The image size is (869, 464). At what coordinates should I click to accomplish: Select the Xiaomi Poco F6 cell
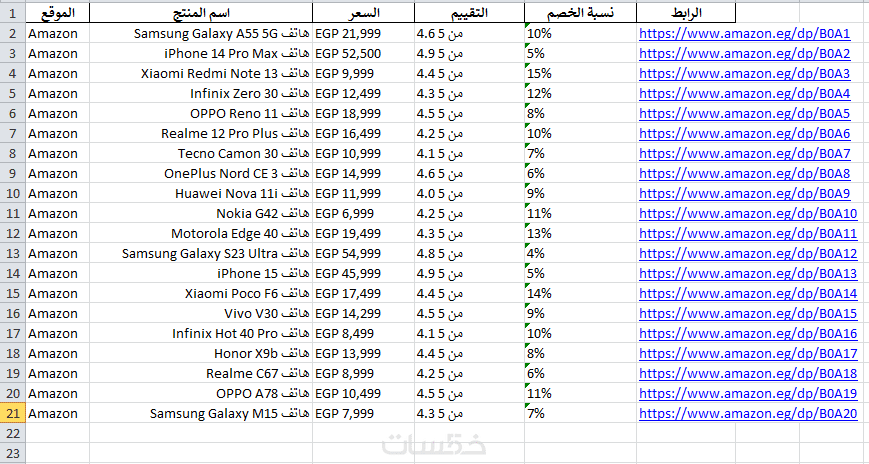[x=201, y=293]
